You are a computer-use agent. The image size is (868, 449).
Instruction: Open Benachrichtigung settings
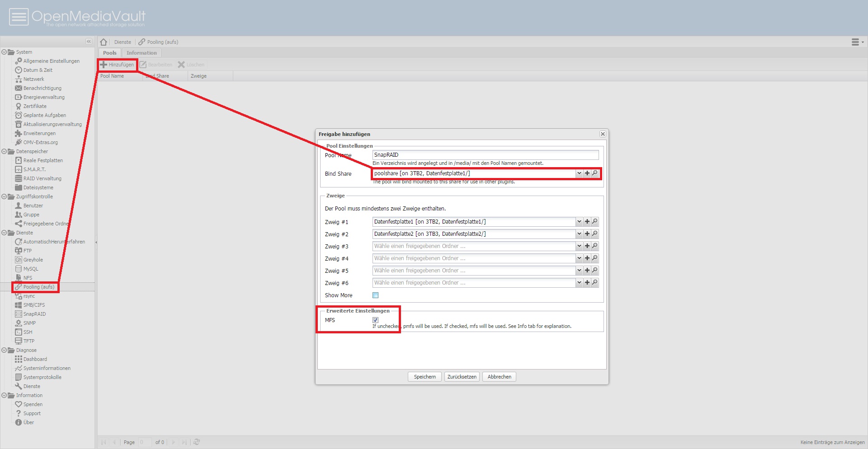point(42,88)
